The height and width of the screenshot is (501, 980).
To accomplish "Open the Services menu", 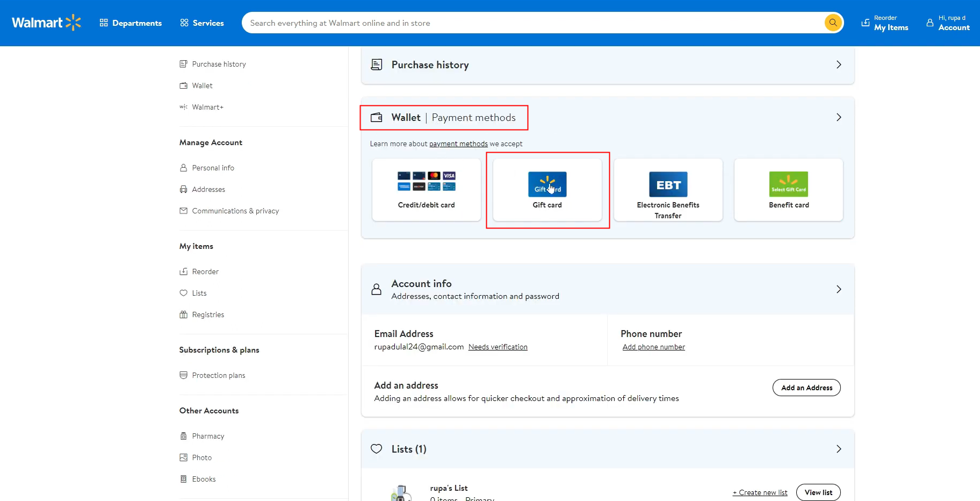I will click(x=202, y=23).
